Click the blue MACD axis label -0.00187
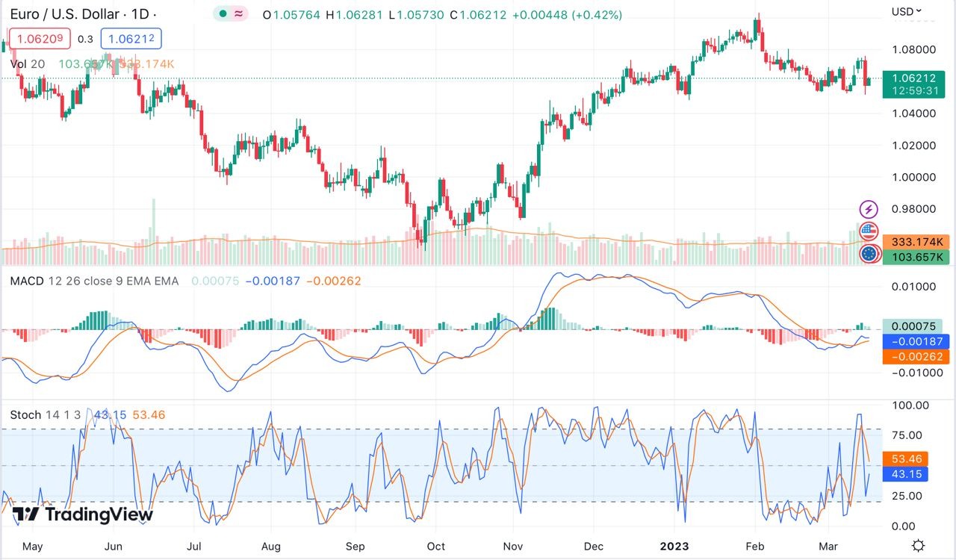This screenshot has width=956, height=560. pyautogui.click(x=916, y=341)
